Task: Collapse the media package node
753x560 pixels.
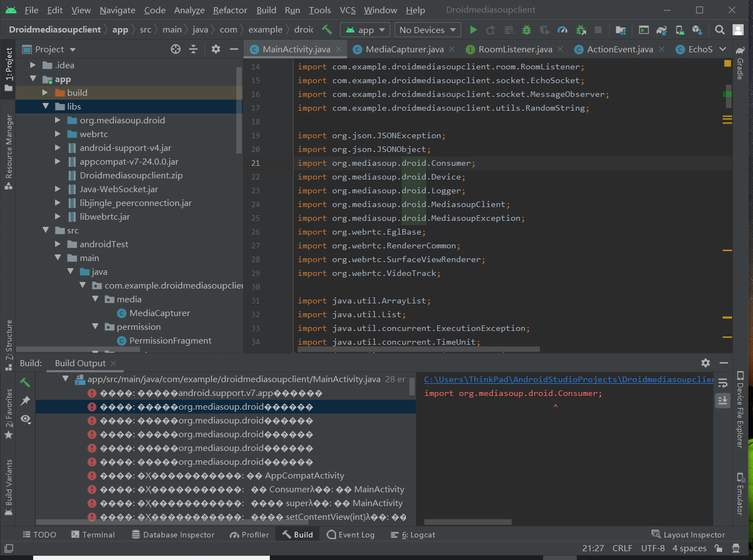Action: (x=95, y=299)
